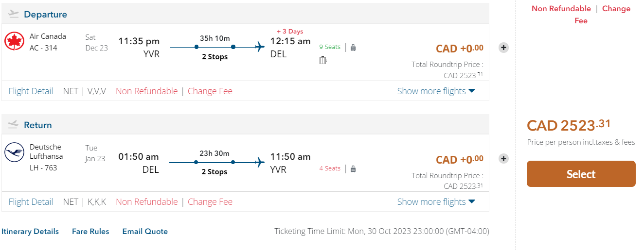644x251 pixels.
Task: Click the carry-on luggage icon below 9 Seats
Action: [x=323, y=60]
